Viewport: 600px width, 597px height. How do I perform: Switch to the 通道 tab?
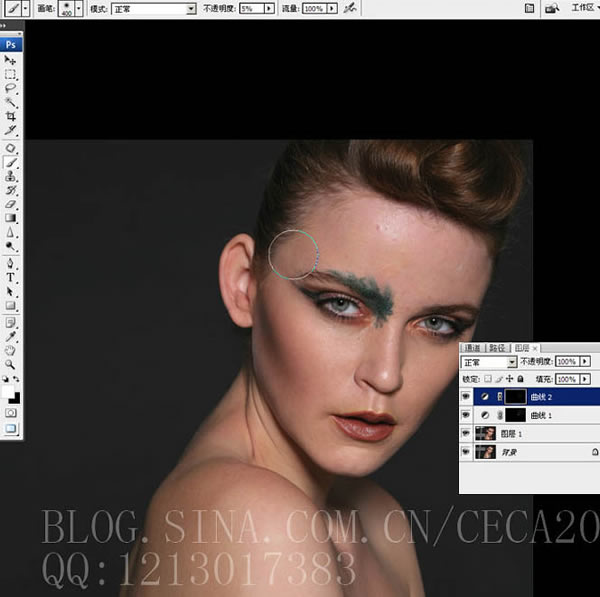[473, 348]
